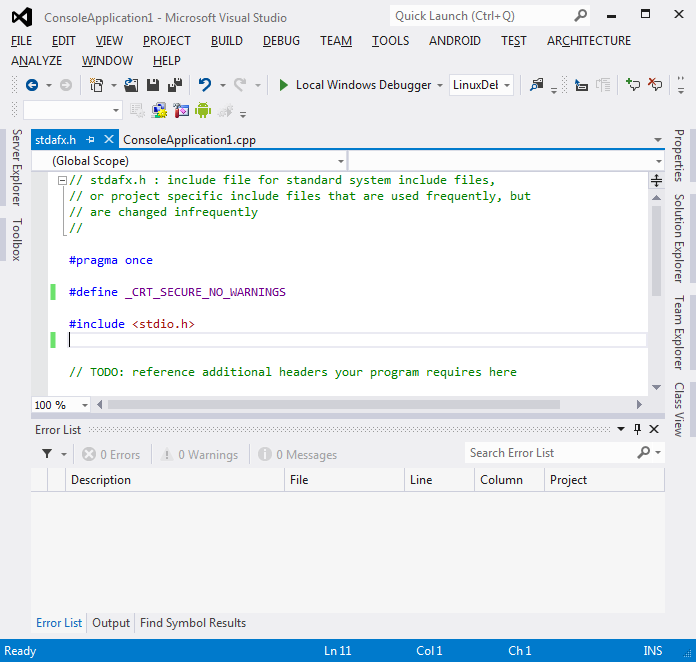Open the ARCHITECTURE menu
Screen dimensions: 696x662
pos(589,41)
